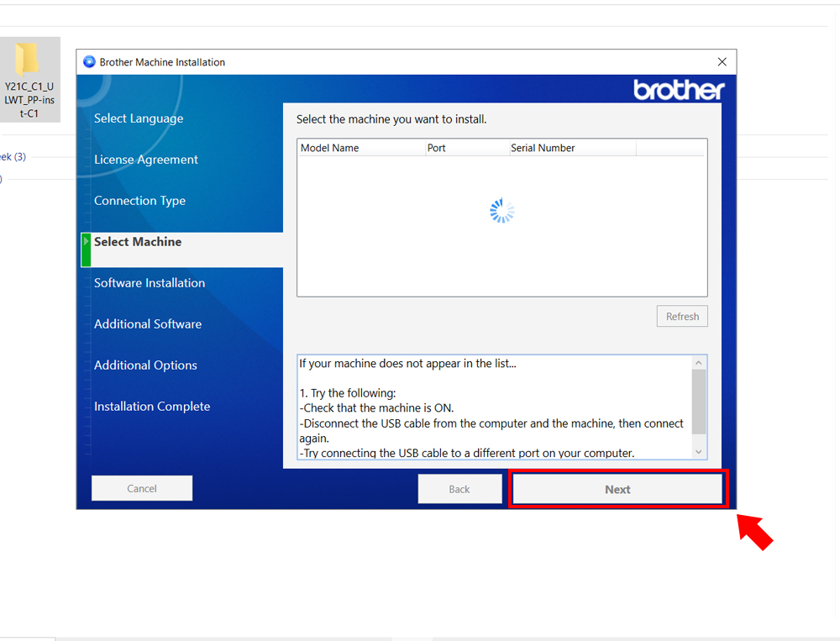The image size is (840, 641).
Task: Sort by Model Name column header
Action: click(361, 148)
